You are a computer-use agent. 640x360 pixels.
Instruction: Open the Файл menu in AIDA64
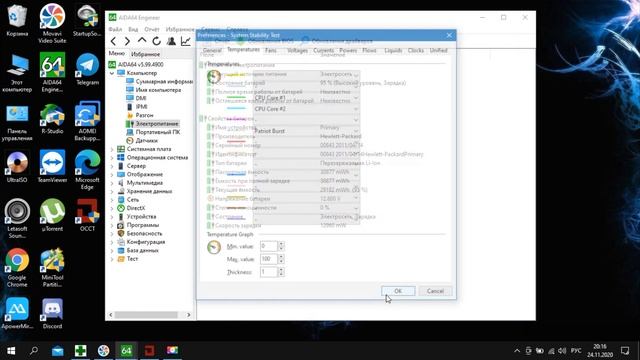tap(115, 29)
